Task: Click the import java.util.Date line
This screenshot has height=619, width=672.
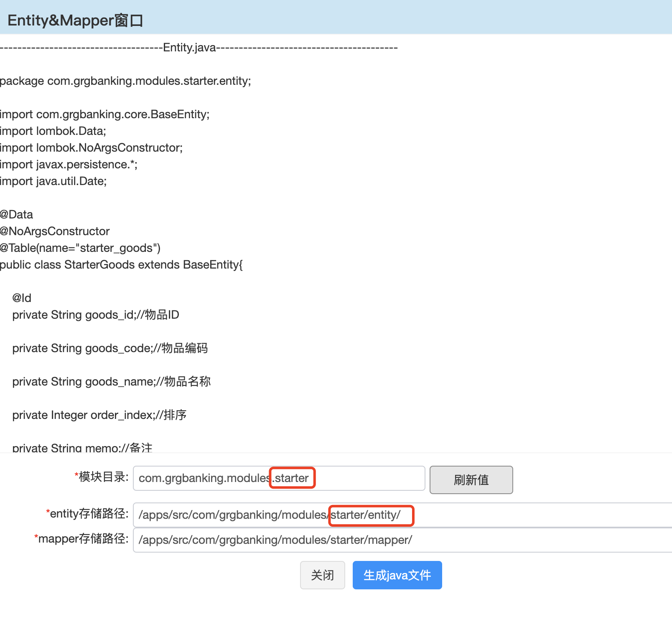Action: click(x=53, y=181)
